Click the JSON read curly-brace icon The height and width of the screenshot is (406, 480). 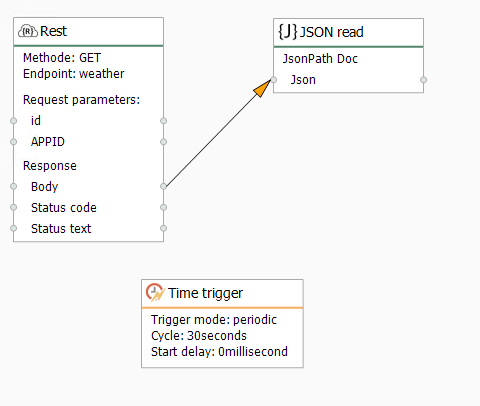click(x=288, y=32)
